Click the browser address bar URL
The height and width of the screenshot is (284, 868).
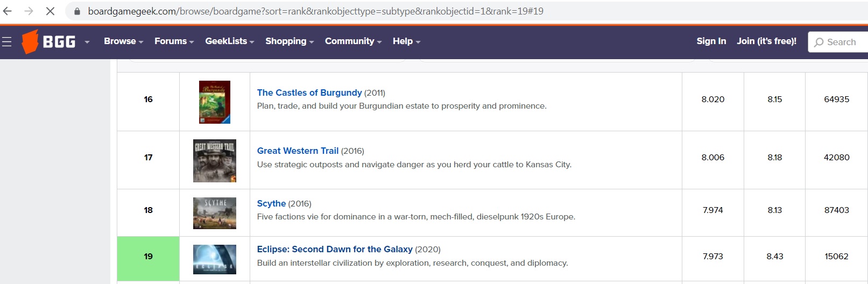click(x=315, y=11)
